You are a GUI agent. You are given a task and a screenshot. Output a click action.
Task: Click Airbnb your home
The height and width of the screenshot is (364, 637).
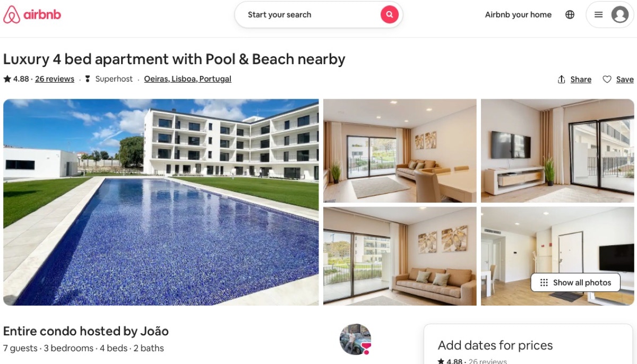point(518,15)
